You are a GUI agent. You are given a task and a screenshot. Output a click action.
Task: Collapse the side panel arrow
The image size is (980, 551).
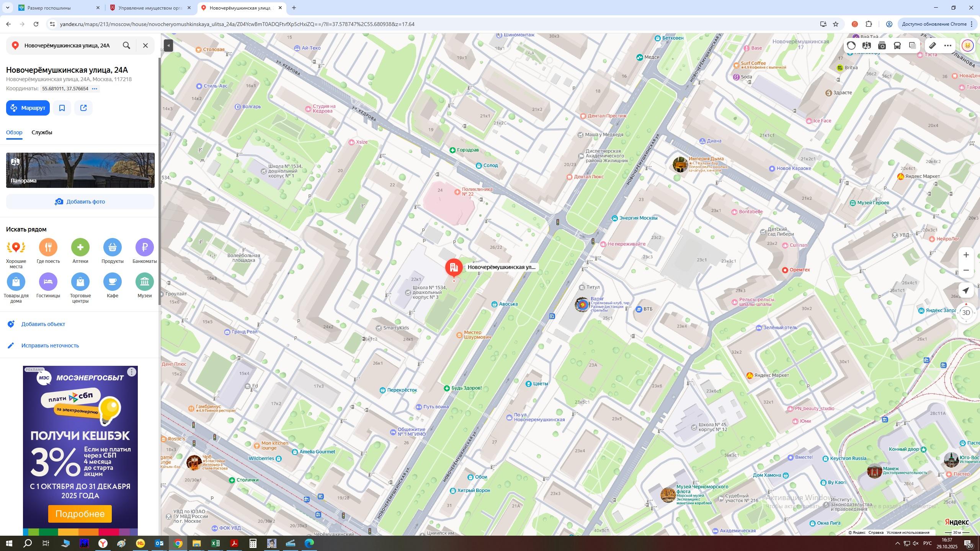point(168,46)
